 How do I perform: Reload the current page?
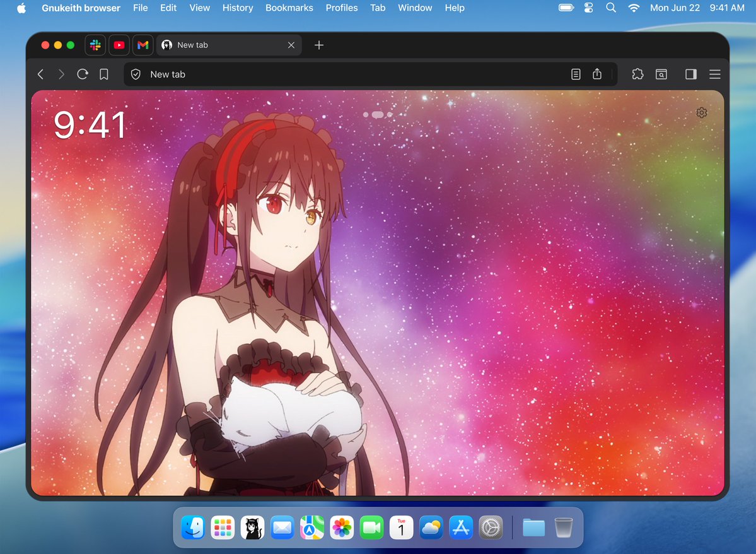[x=83, y=74]
